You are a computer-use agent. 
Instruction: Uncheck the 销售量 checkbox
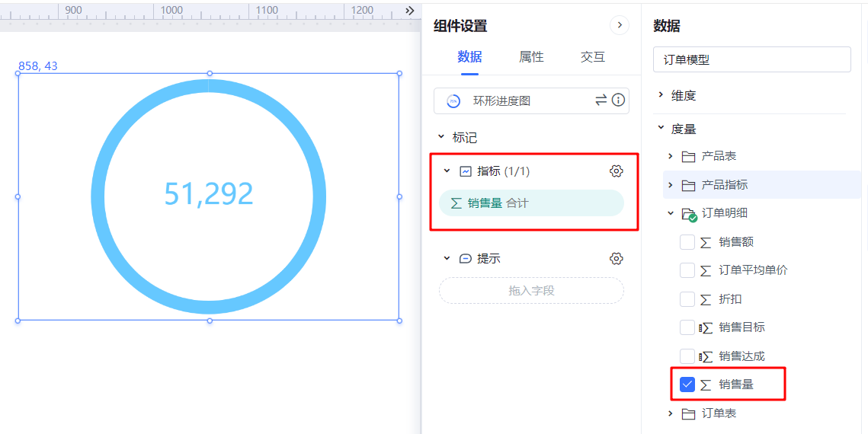687,385
